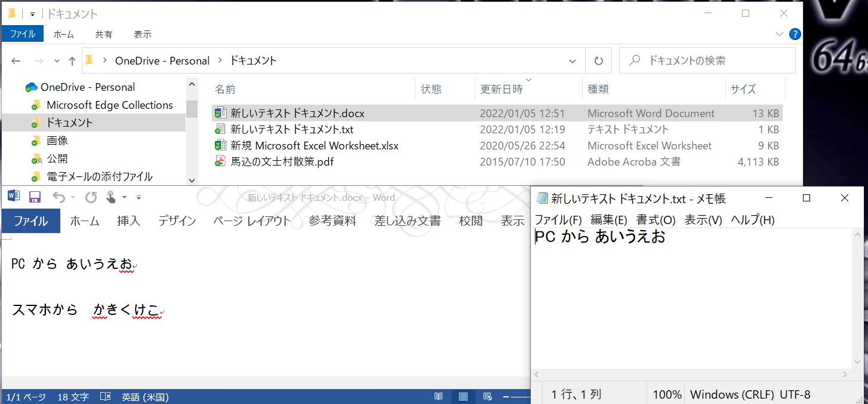Select 新しいテキスト ドキュメント.txt file in Explorer
The width and height of the screenshot is (868, 404).
pyautogui.click(x=292, y=129)
